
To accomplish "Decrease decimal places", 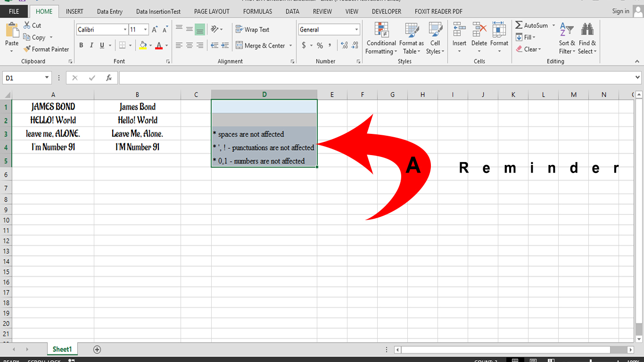I will pos(355,45).
